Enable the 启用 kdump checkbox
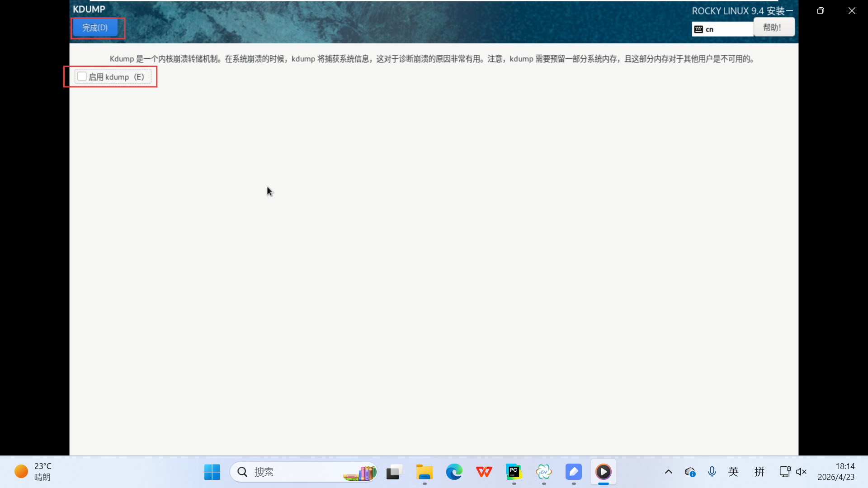Image resolution: width=868 pixels, height=488 pixels. pos(82,77)
